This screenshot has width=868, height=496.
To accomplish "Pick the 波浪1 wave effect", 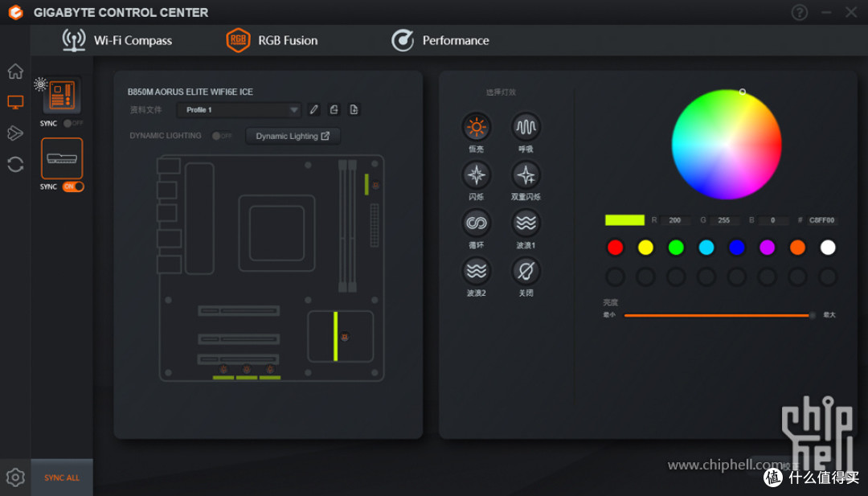I will [x=526, y=223].
